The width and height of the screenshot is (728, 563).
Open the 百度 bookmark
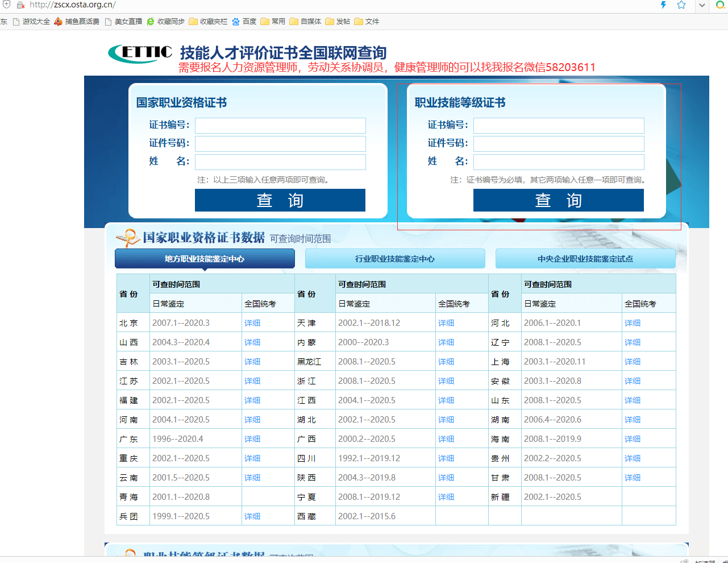[244, 22]
